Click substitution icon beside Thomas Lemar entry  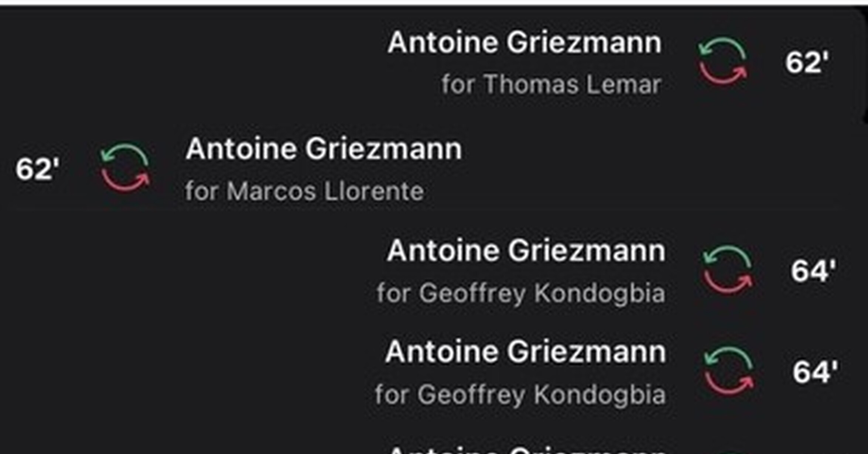point(723,61)
